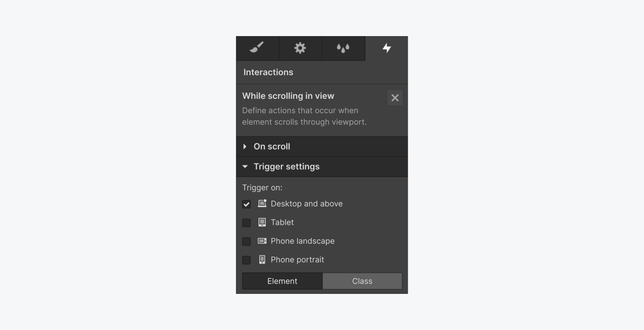Click the Phone portrait device icon
The height and width of the screenshot is (330, 644).
262,260
